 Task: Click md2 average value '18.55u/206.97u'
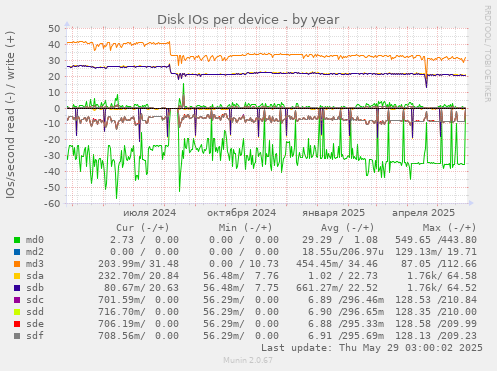coord(343,252)
